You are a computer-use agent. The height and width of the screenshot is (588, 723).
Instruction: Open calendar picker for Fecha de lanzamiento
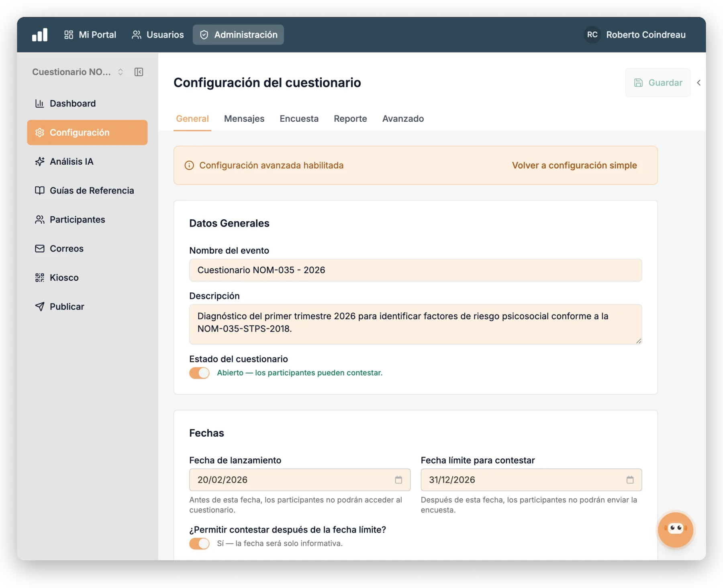click(x=398, y=480)
